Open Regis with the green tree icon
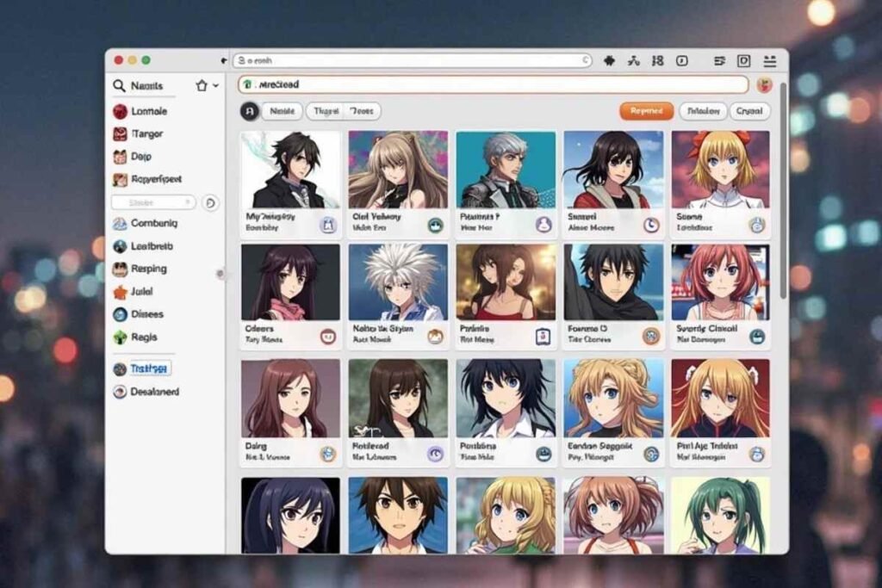Image resolution: width=882 pixels, height=588 pixels. [135, 337]
